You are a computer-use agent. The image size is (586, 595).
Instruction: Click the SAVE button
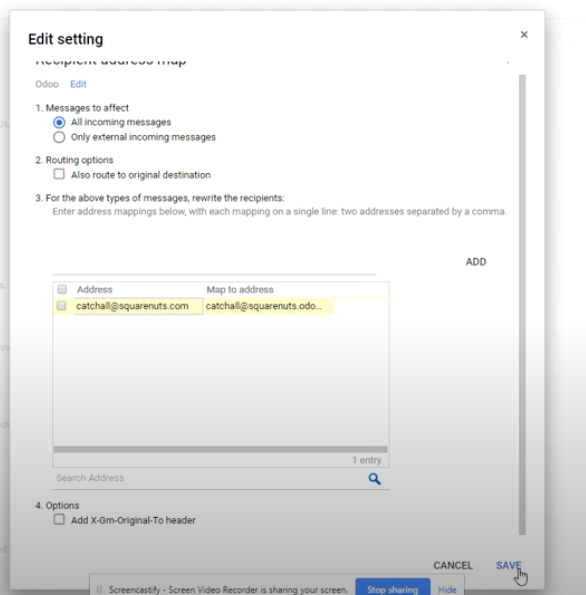click(509, 565)
